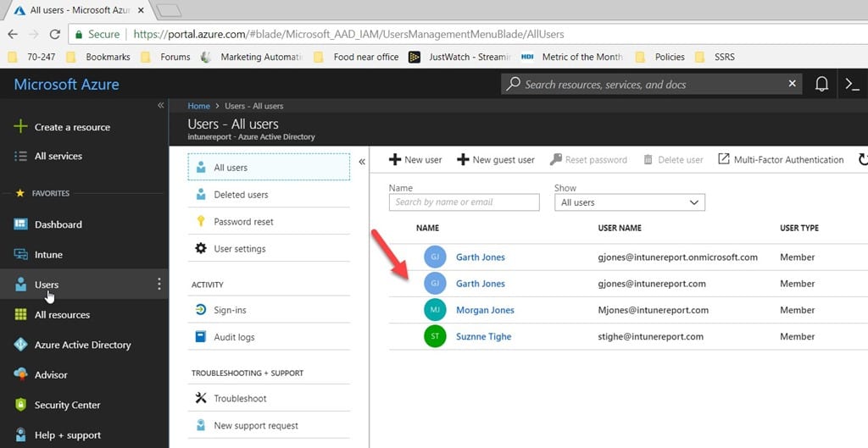Open Audit logs activity item
The image size is (868, 448).
pos(269,337)
